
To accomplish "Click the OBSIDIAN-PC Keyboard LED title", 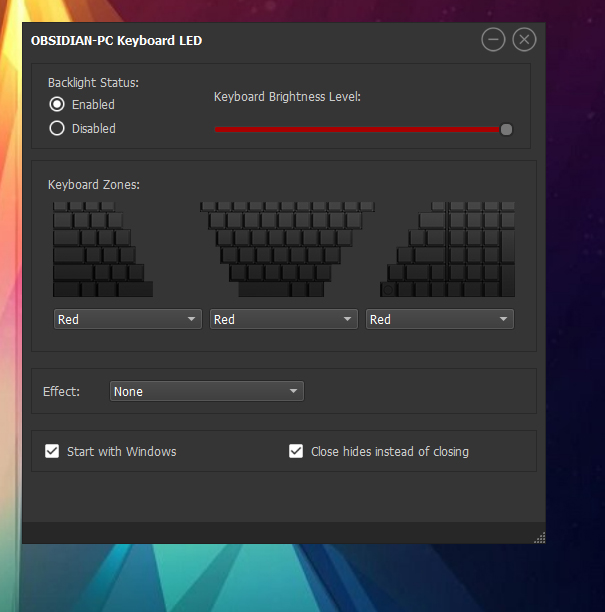I will pyautogui.click(x=116, y=41).
